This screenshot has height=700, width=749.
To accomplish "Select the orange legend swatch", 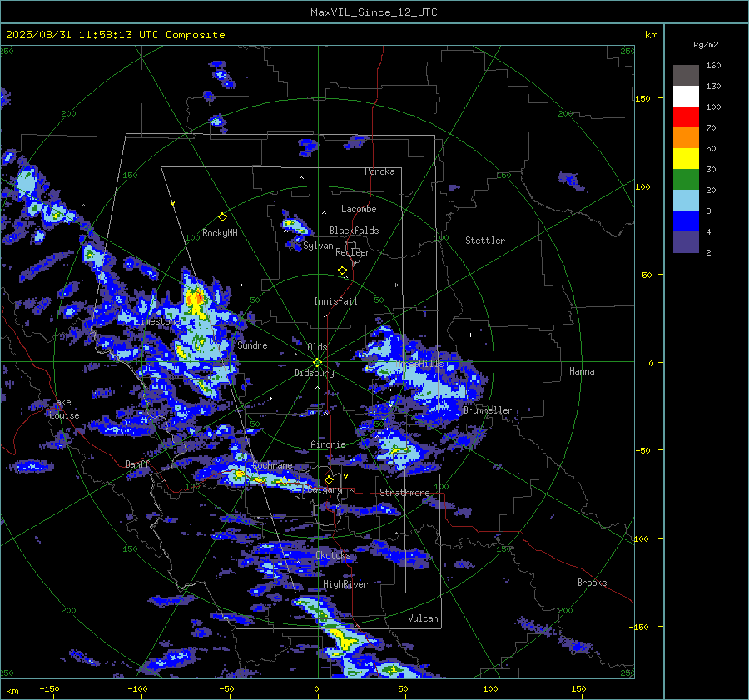I will click(x=686, y=137).
